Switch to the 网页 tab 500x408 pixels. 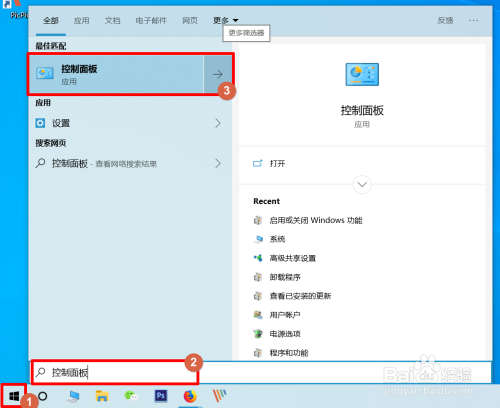pos(190,20)
